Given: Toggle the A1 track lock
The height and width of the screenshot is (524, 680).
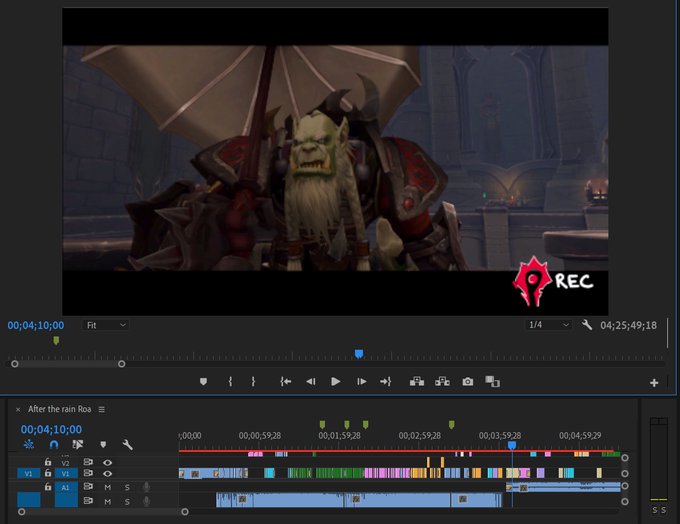Looking at the screenshot, I should click(48, 487).
